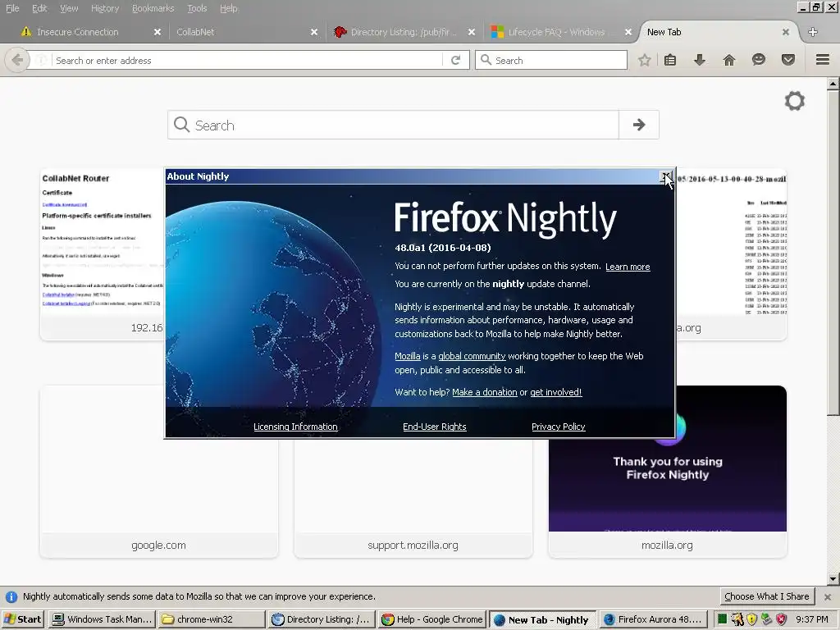
Task: Open the Tools menu
Action: coord(197,8)
